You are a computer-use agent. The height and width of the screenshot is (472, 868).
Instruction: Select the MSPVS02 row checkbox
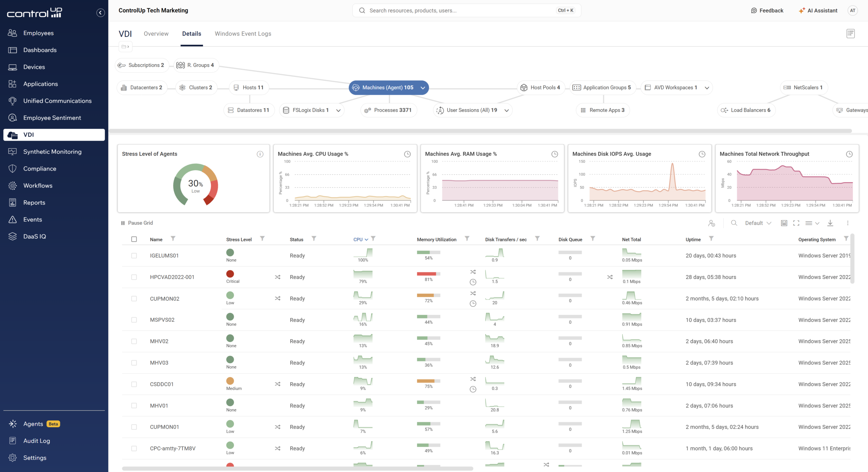(134, 320)
